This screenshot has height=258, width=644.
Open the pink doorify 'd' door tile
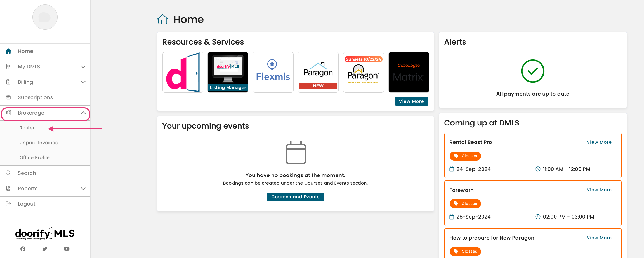pyautogui.click(x=183, y=72)
